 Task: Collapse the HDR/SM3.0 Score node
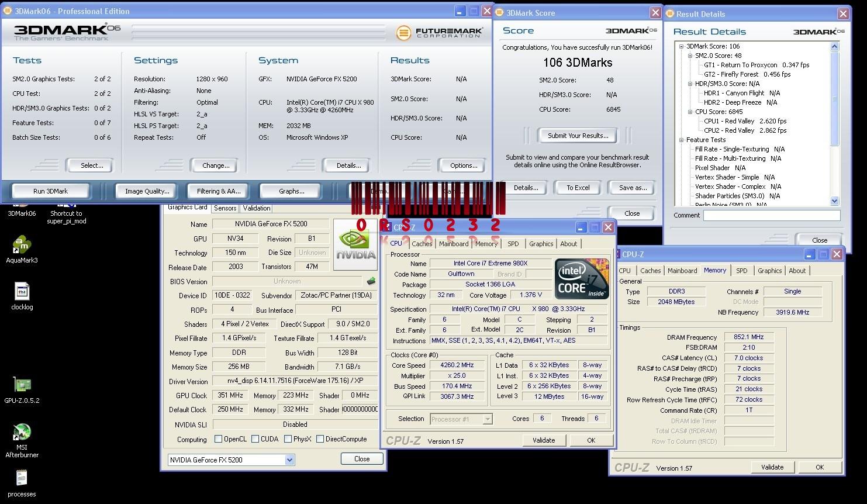pyautogui.click(x=690, y=84)
